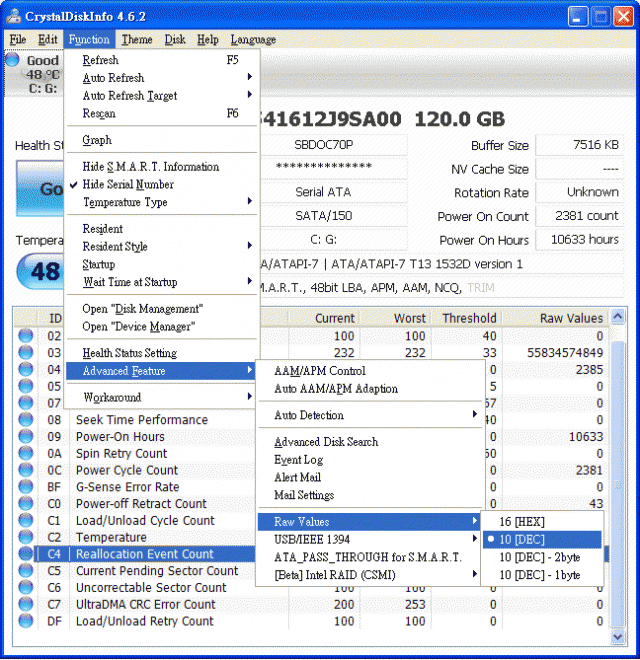This screenshot has height=660, width=640.
Task: Click the Good status orb for disk C: G:
Action: pos(13,60)
